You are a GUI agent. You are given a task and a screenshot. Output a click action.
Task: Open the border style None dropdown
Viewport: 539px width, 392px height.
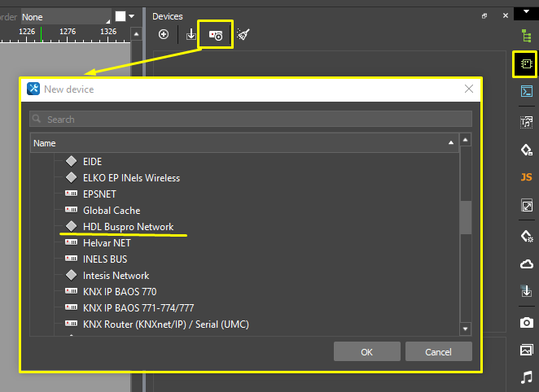66,16
